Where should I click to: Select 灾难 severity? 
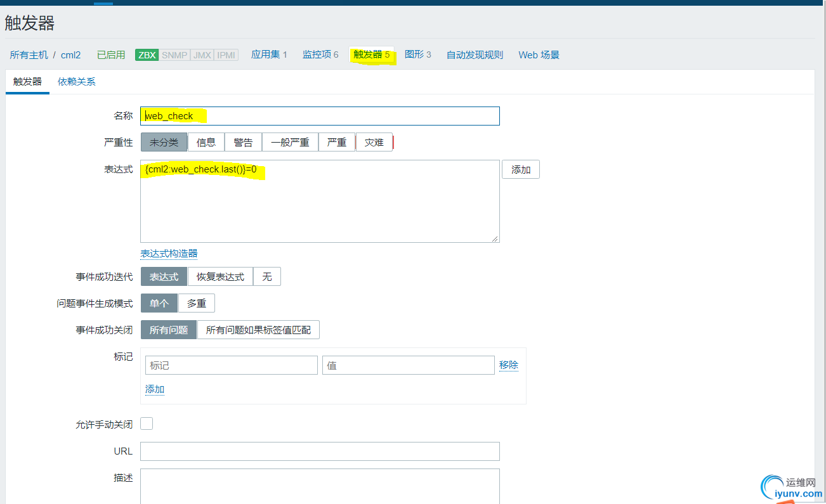(x=374, y=143)
